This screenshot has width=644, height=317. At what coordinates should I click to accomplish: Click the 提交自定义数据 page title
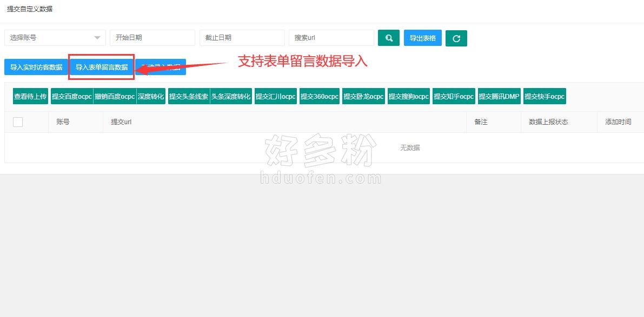click(x=30, y=9)
